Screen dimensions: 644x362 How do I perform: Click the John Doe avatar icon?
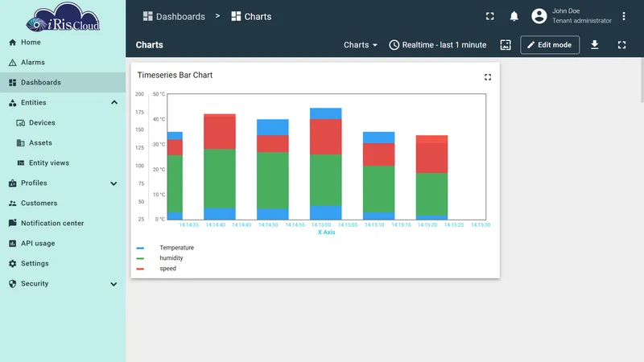coord(539,16)
